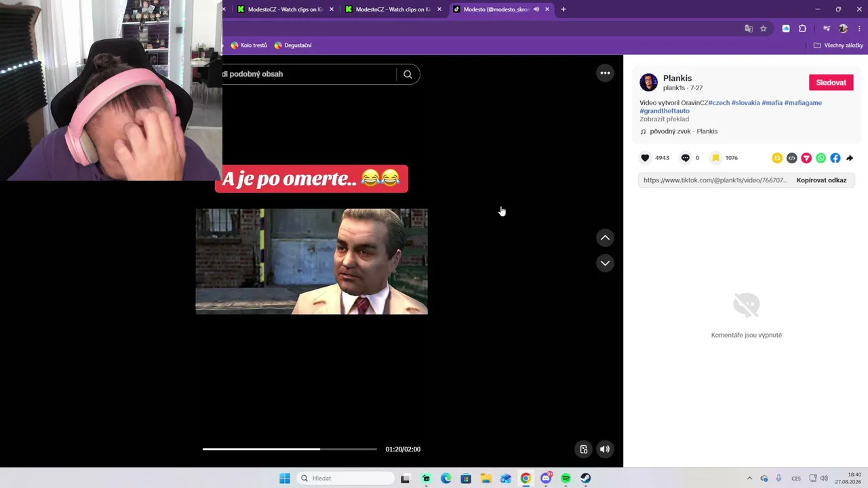Go to next video with down chevron
Screen dimensions: 868x488
[x=605, y=263]
